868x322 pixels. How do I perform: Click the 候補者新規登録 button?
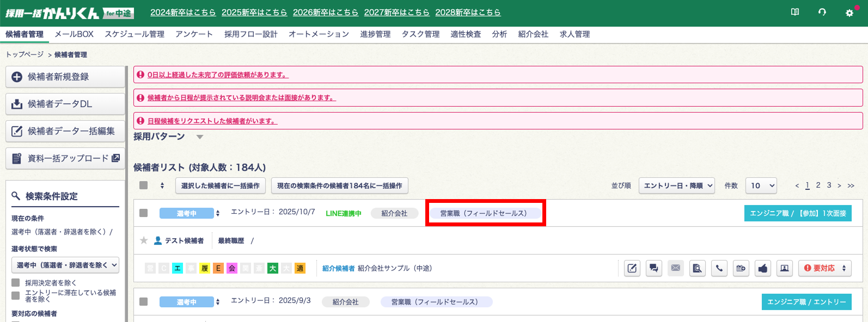coord(65,77)
